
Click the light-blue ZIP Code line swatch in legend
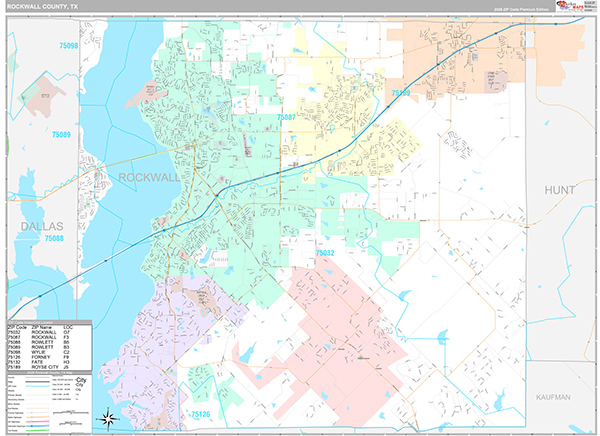tap(38, 386)
